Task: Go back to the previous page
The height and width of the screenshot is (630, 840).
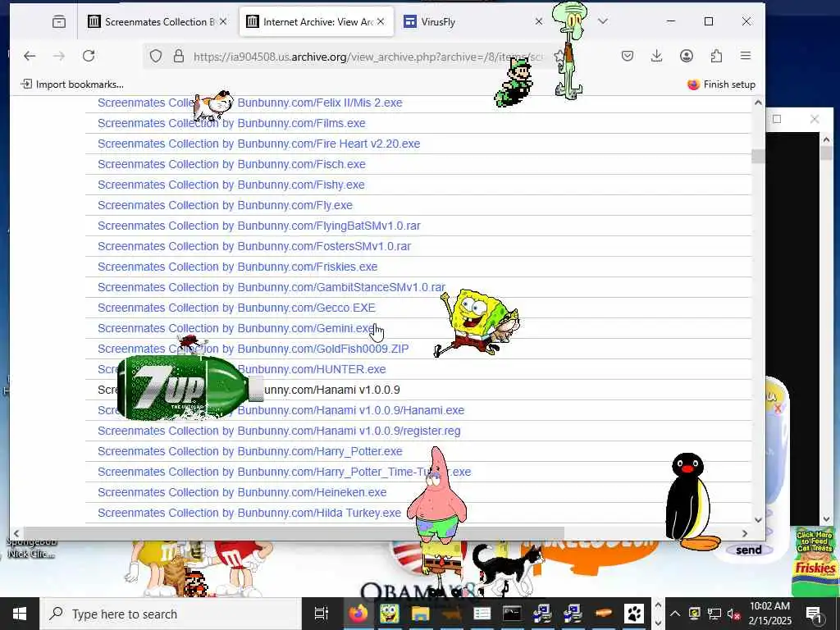Action: coord(30,56)
